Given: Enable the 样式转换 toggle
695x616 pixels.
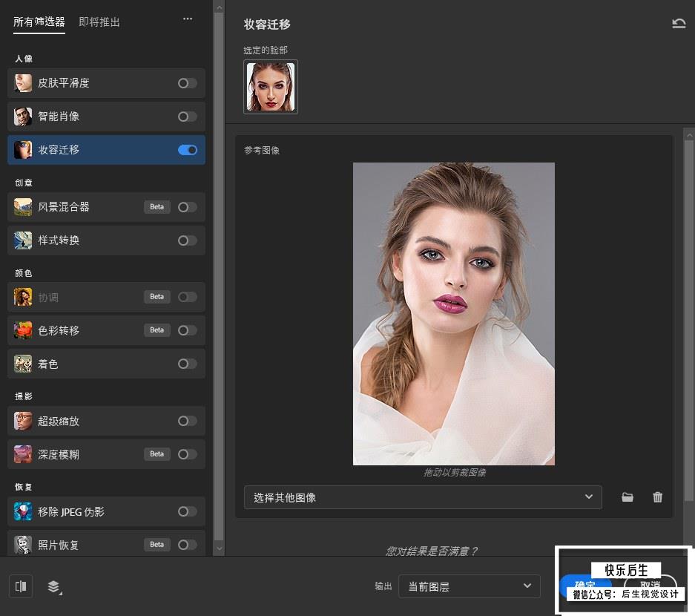Looking at the screenshot, I should click(x=187, y=240).
